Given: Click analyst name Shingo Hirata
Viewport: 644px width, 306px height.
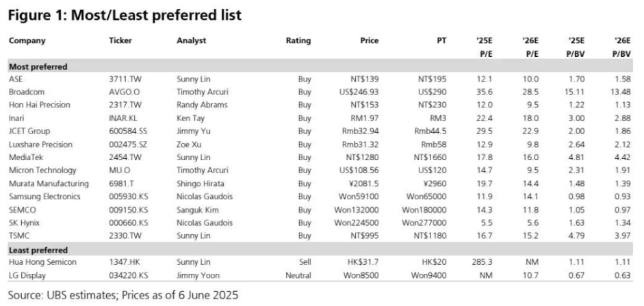Looking at the screenshot, I should (x=201, y=183).
